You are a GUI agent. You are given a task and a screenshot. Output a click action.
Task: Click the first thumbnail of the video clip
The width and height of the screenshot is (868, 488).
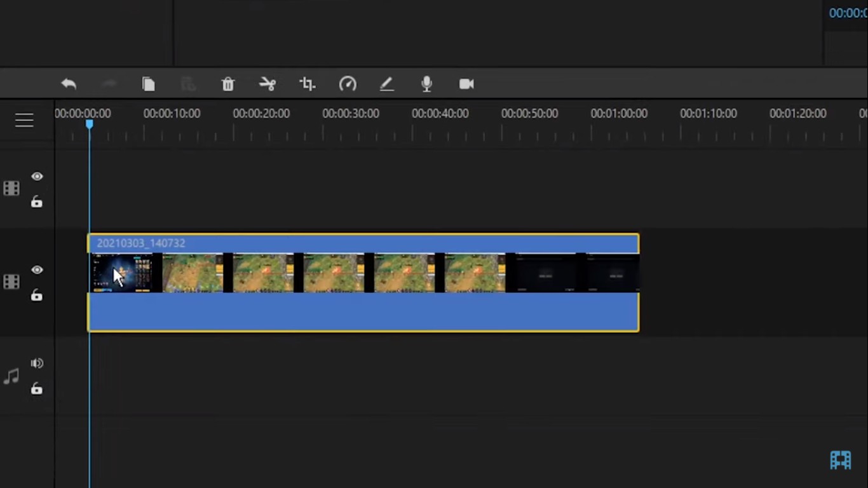click(122, 273)
